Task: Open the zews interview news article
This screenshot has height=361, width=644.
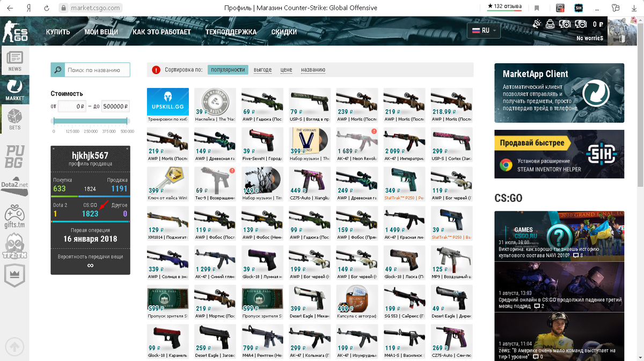Action: coord(559,337)
